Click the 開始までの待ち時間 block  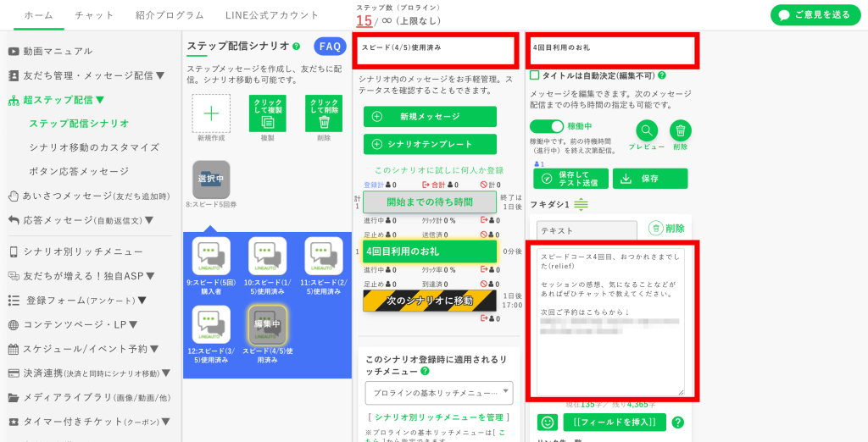(x=430, y=202)
